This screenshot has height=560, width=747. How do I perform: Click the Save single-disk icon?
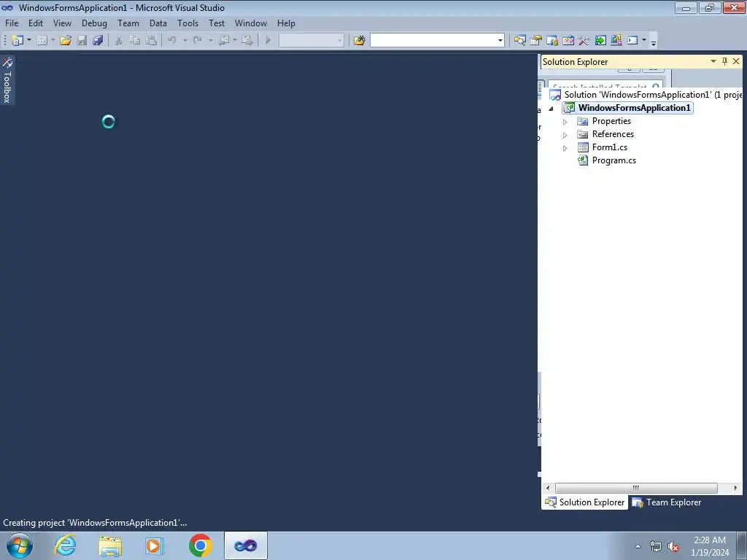(82, 41)
